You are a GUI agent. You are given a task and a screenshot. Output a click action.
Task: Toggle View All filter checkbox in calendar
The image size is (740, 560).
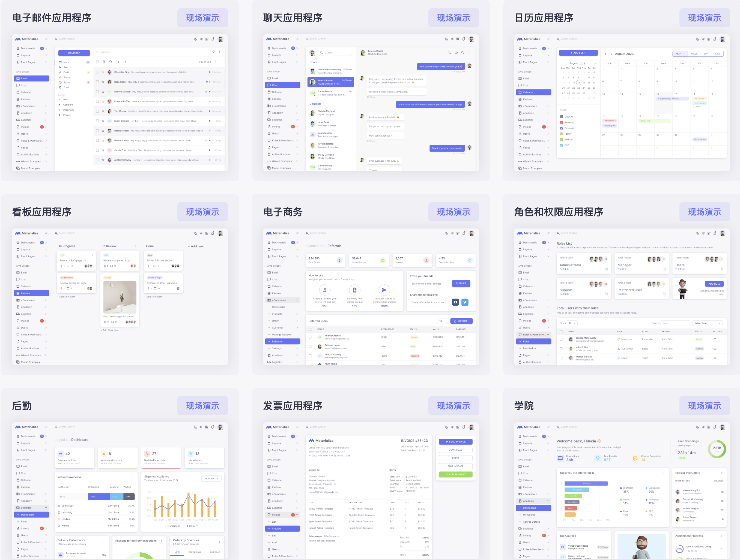(561, 117)
